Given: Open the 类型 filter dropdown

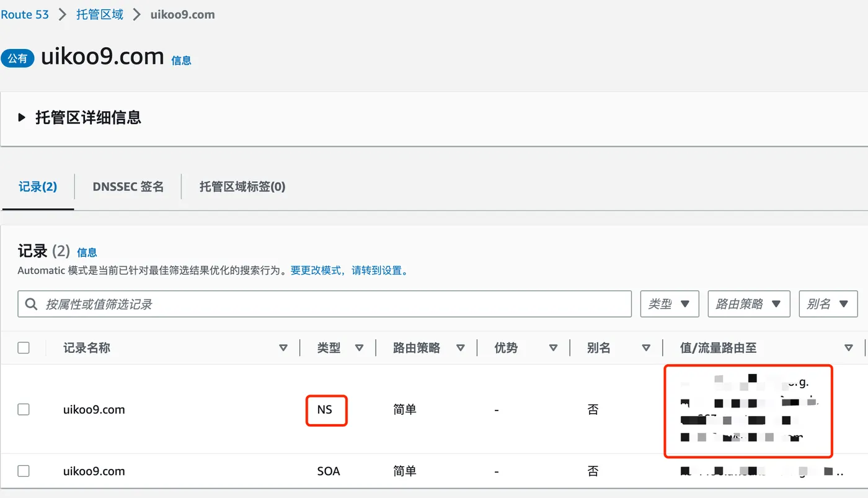Looking at the screenshot, I should (670, 303).
